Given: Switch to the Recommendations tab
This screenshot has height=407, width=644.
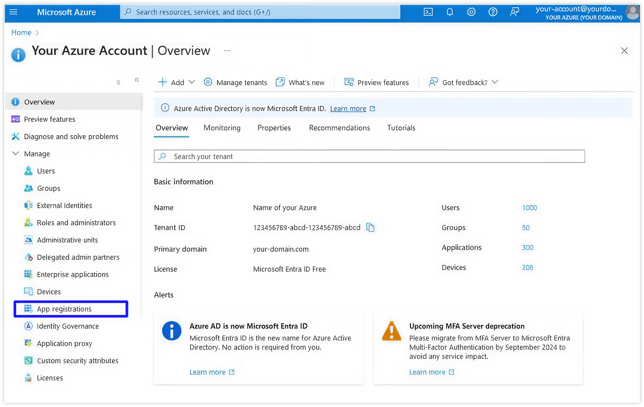Looking at the screenshot, I should (339, 128).
